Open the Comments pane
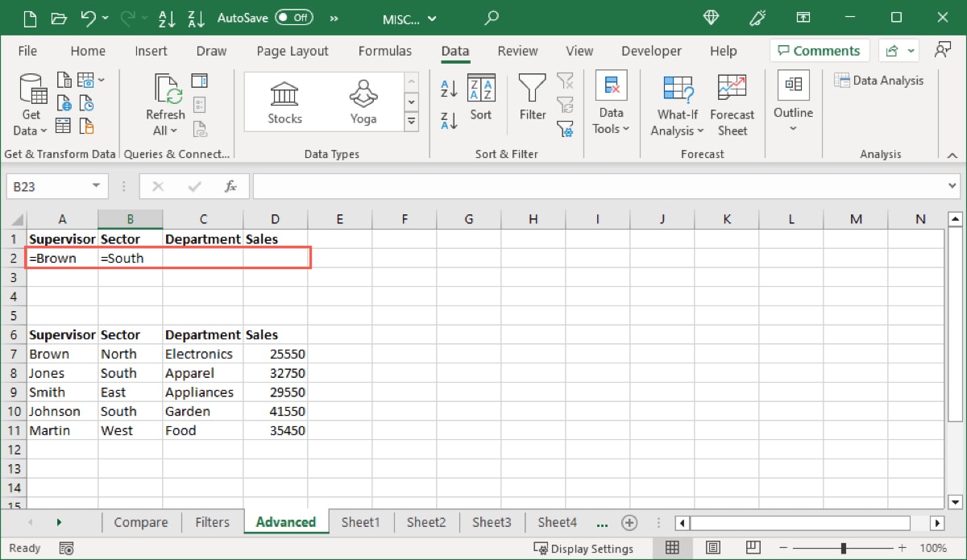967x560 pixels. coord(819,50)
